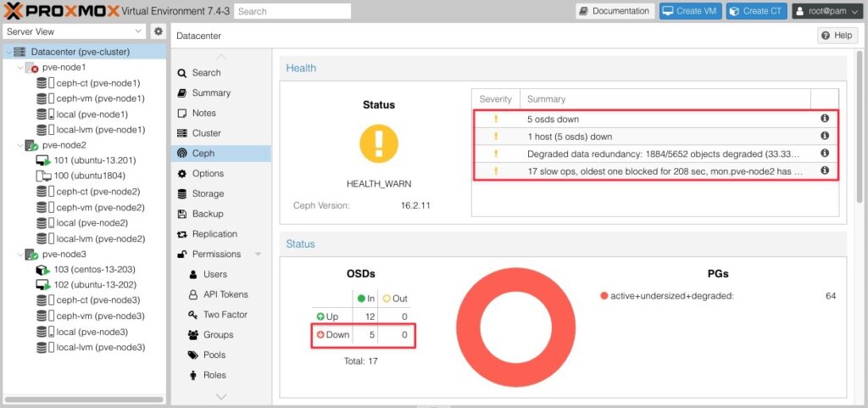This screenshot has width=868, height=408.
Task: Open the Pools menu item
Action: pyautogui.click(x=221, y=355)
